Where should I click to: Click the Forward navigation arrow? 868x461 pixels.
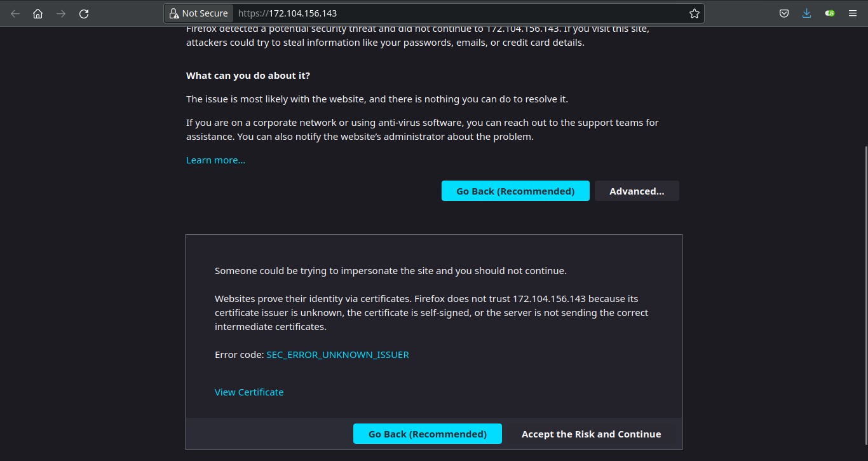pyautogui.click(x=61, y=13)
